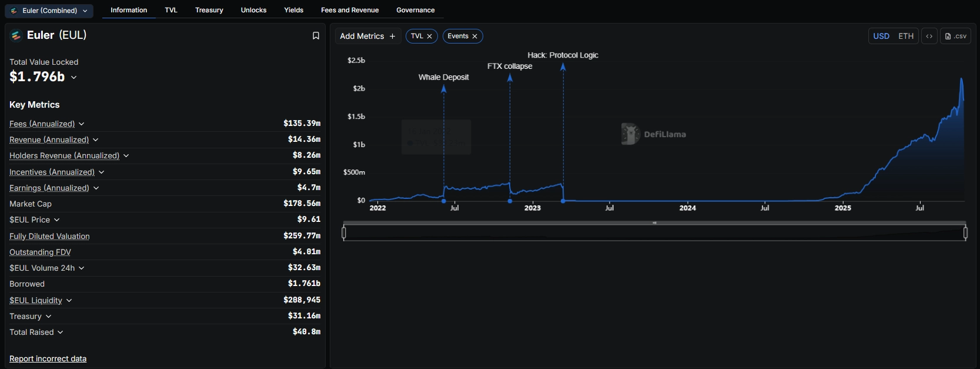This screenshot has width=980, height=369.
Task: Click the Fully Diluted Valuation label
Action: click(49, 236)
